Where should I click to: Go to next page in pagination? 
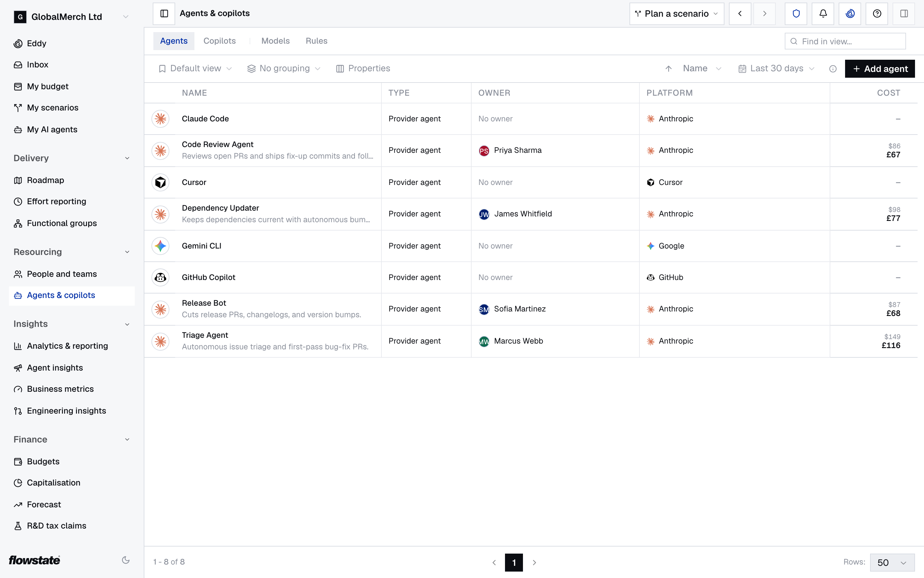pyautogui.click(x=534, y=562)
